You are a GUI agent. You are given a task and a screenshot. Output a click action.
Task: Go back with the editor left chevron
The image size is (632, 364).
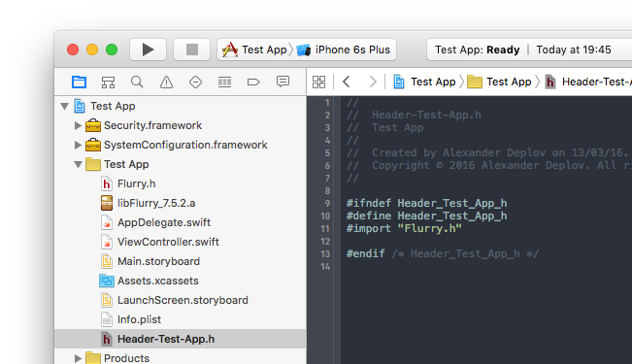pos(346,82)
